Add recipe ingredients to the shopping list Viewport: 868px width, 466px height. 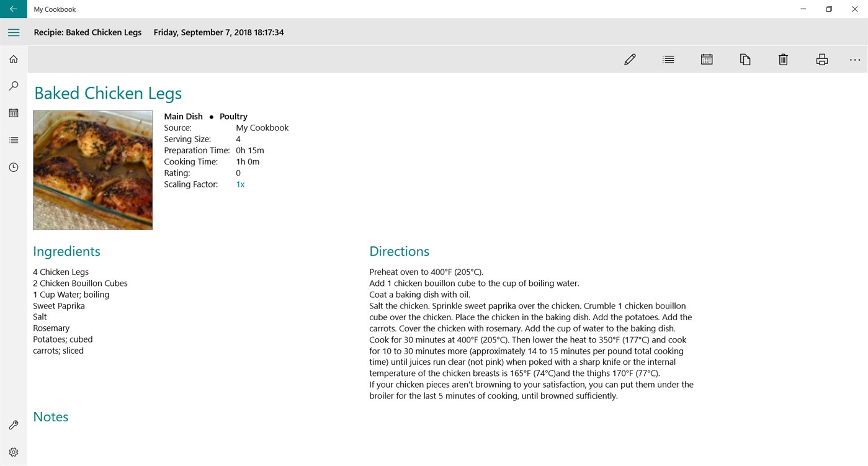click(668, 59)
